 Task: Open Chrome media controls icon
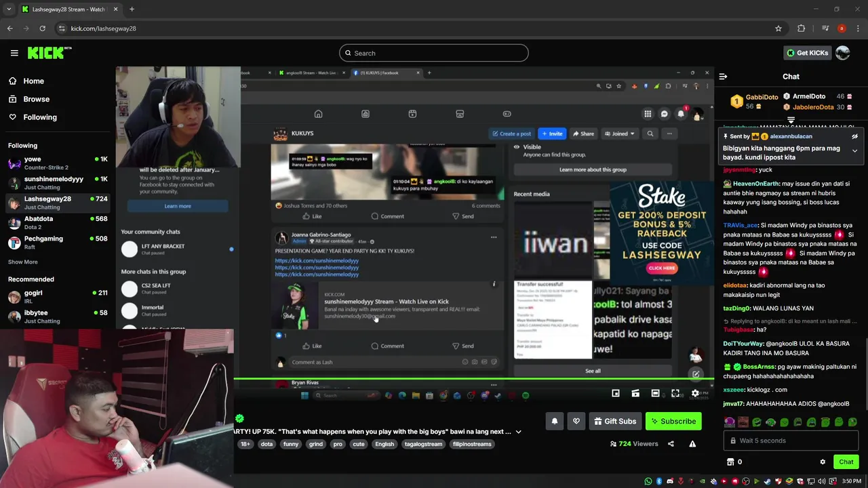click(x=825, y=28)
